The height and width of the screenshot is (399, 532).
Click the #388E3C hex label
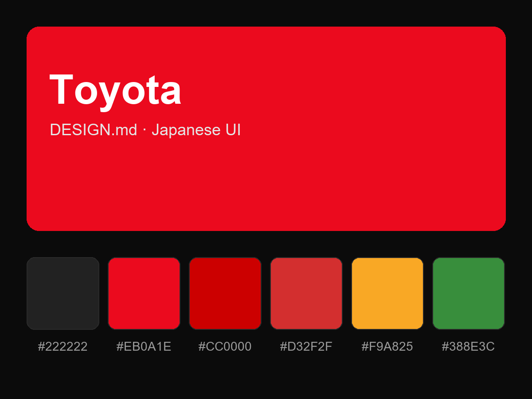(469, 347)
